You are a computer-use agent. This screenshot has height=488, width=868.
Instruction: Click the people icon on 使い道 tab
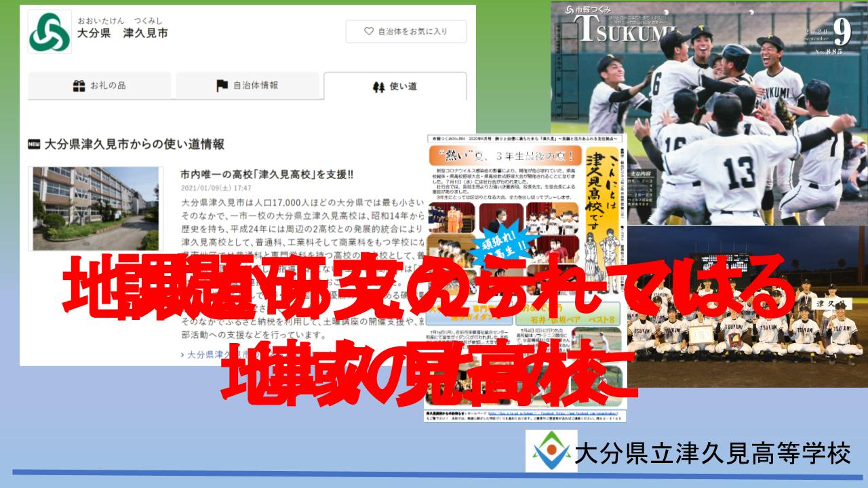click(378, 87)
